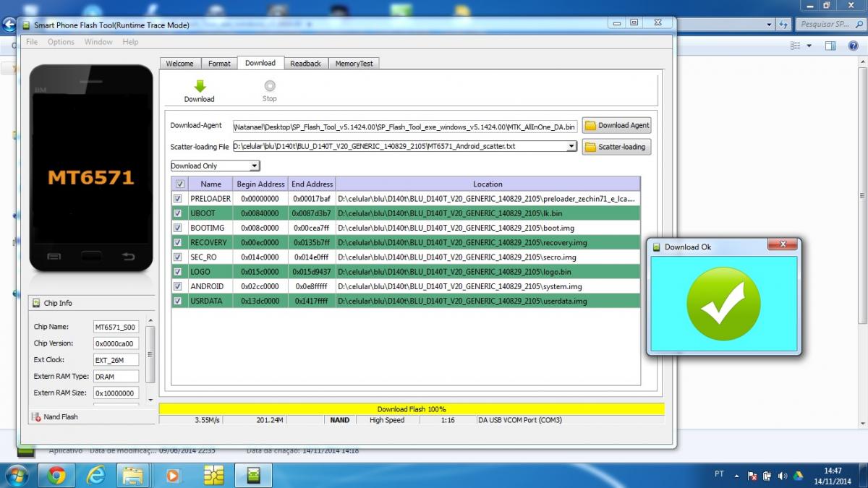868x488 pixels.
Task: Click the Download-Agent path field
Action: (405, 126)
